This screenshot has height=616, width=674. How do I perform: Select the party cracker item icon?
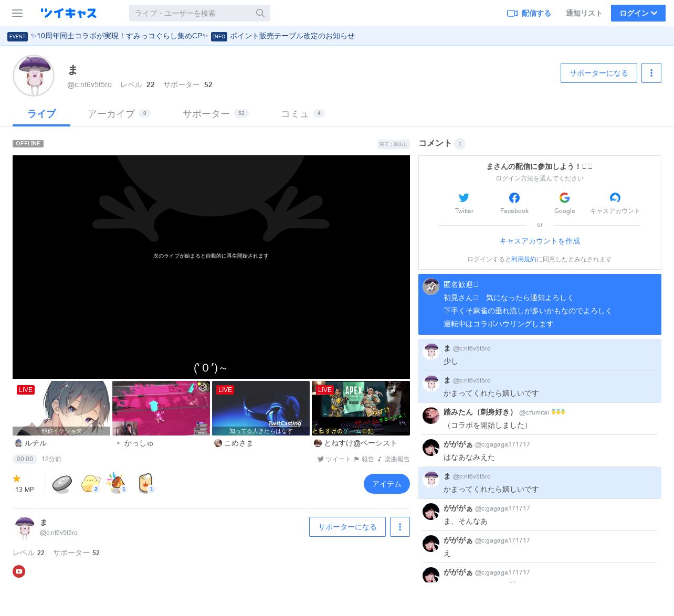[x=117, y=483]
